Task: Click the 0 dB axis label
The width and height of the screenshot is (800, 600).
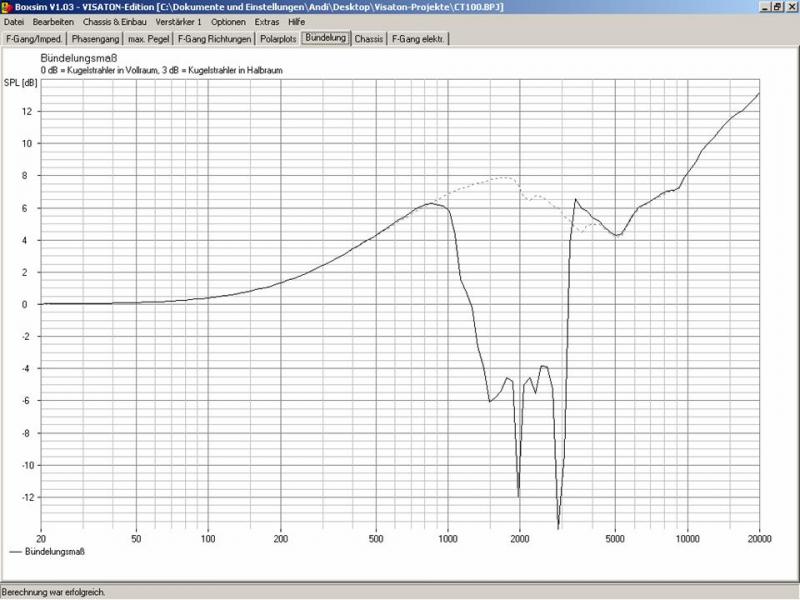Action: click(24, 305)
